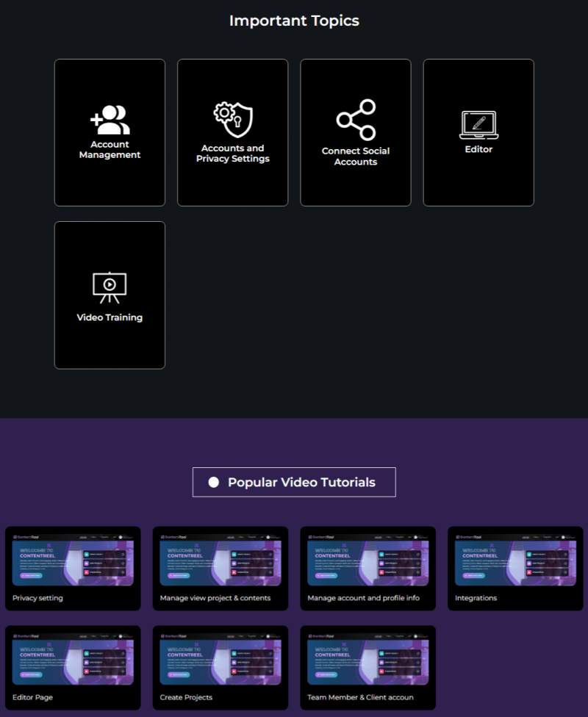The height and width of the screenshot is (717, 588).
Task: Open the Integrations video thumbnail
Action: click(514, 561)
